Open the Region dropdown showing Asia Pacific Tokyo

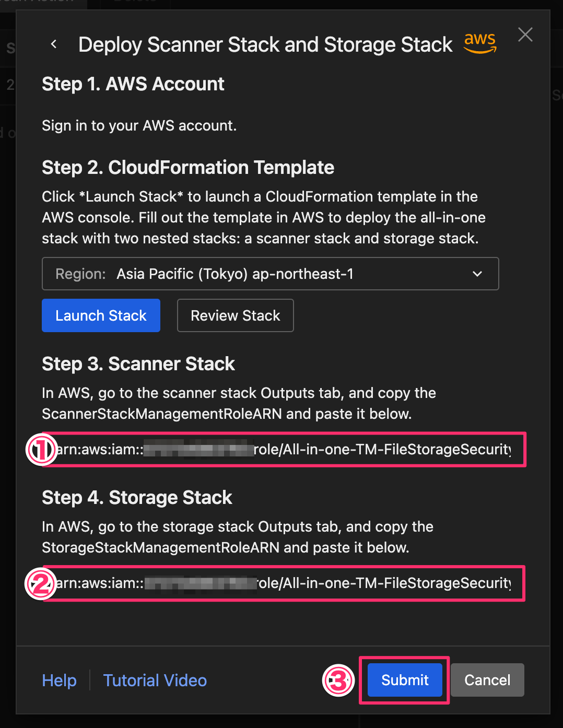click(x=270, y=274)
